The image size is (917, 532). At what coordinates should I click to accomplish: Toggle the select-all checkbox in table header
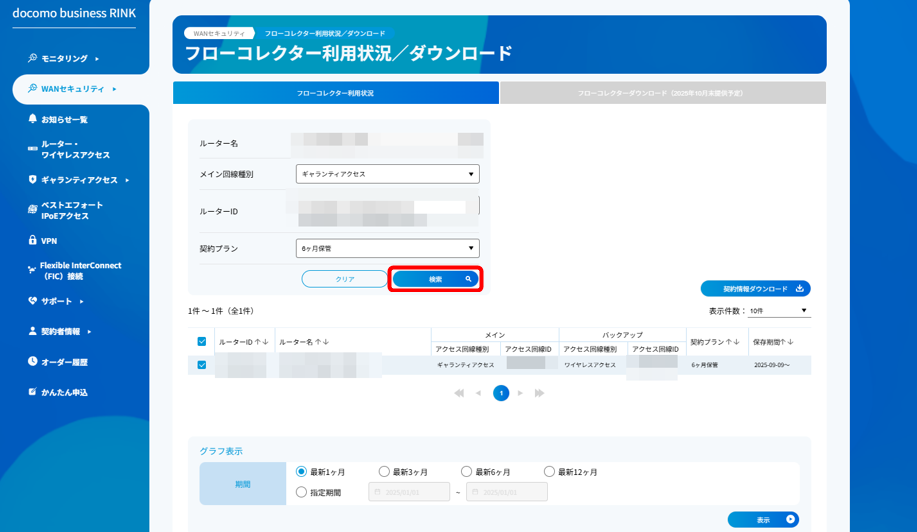[202, 341]
